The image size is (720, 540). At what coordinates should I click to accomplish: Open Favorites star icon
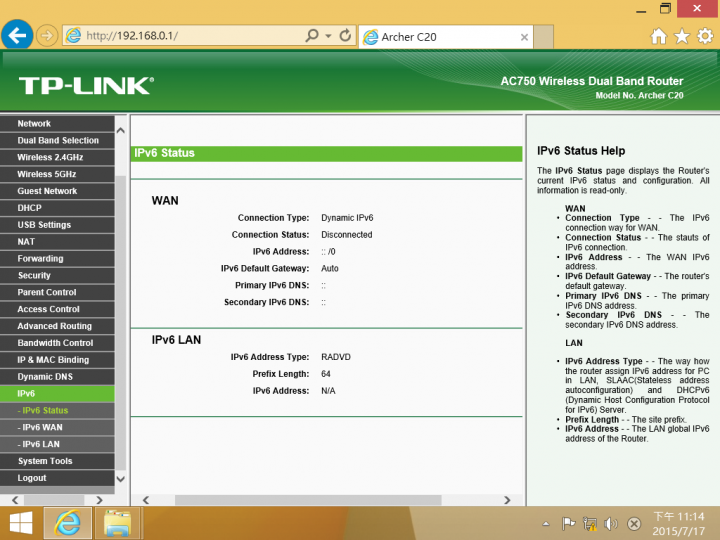(x=682, y=36)
